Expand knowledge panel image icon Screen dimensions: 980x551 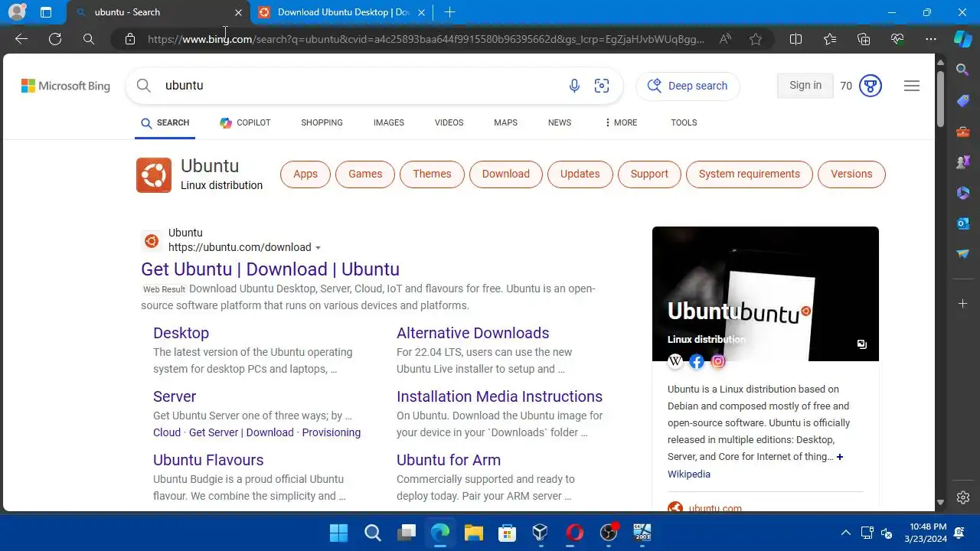(862, 344)
